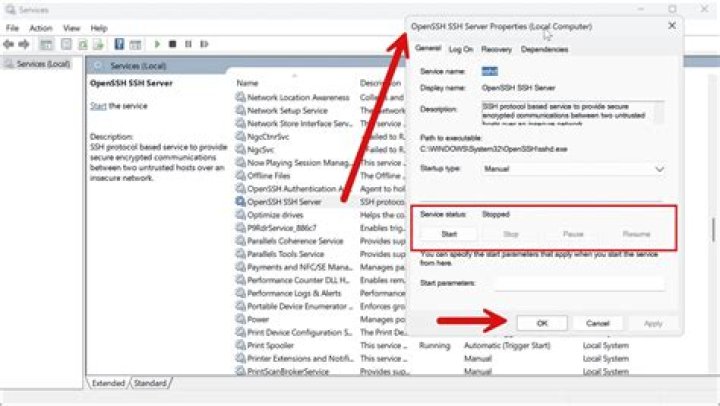Viewport: 720px width, 406px height.
Task: Click the Start button under Service status
Action: click(x=449, y=233)
